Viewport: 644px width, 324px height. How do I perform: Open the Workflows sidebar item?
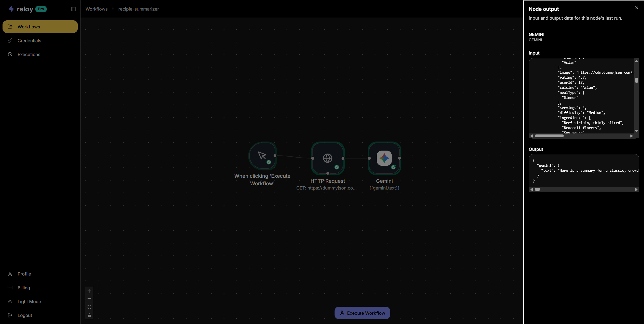tap(40, 27)
